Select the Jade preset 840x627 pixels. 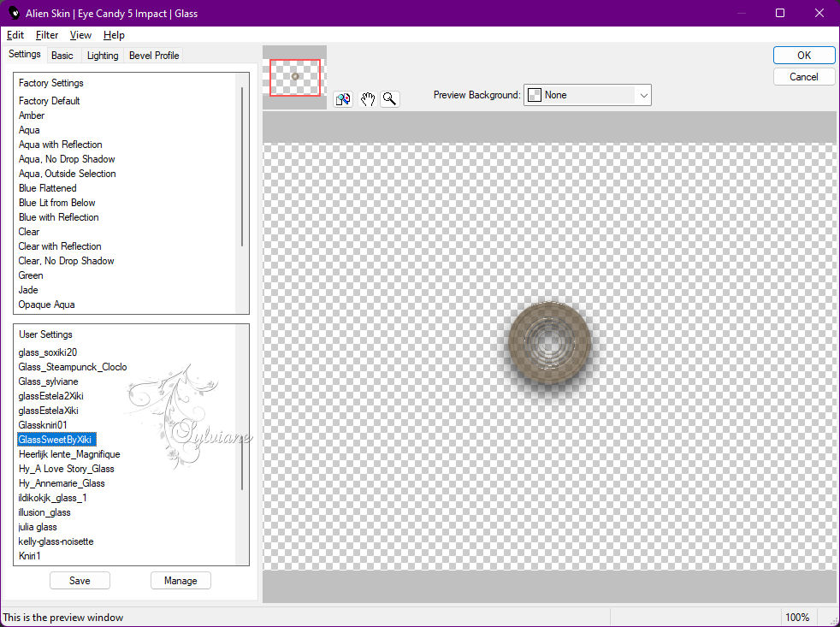tap(28, 289)
